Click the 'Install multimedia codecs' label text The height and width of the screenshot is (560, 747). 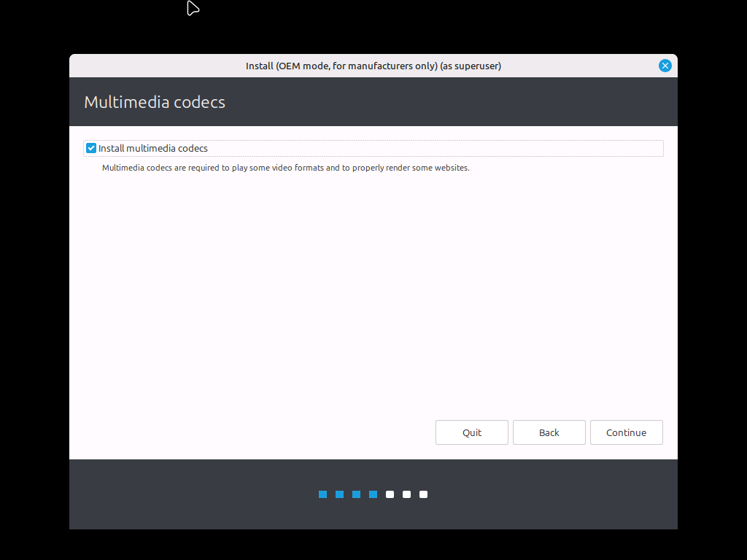point(153,148)
